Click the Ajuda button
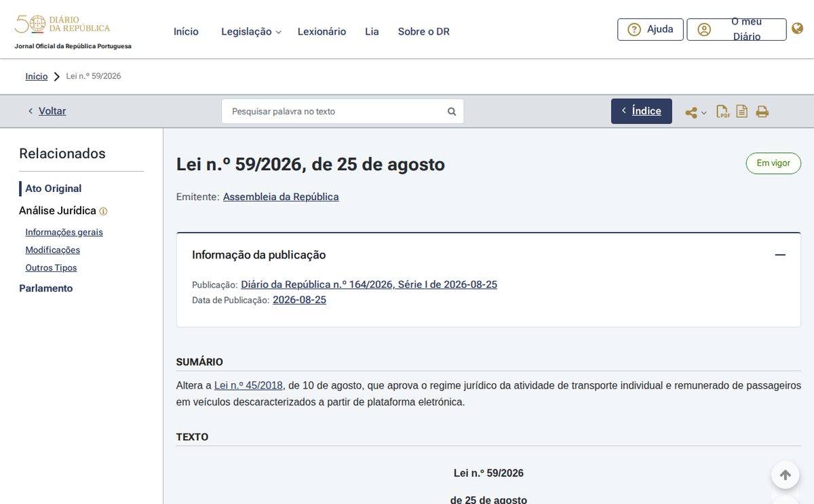 651,29
